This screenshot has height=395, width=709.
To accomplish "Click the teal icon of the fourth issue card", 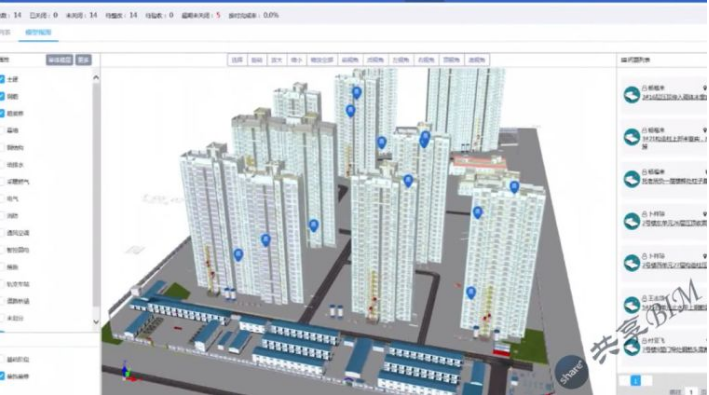I will coord(632,221).
